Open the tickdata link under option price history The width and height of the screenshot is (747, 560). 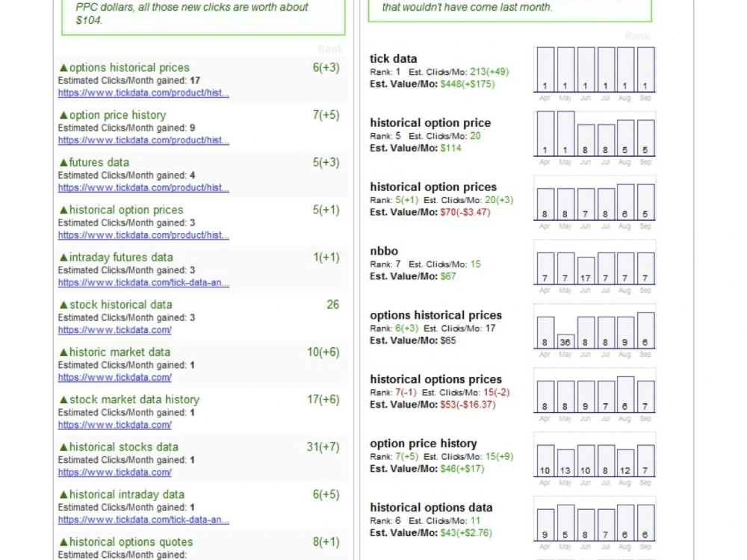coord(143,140)
